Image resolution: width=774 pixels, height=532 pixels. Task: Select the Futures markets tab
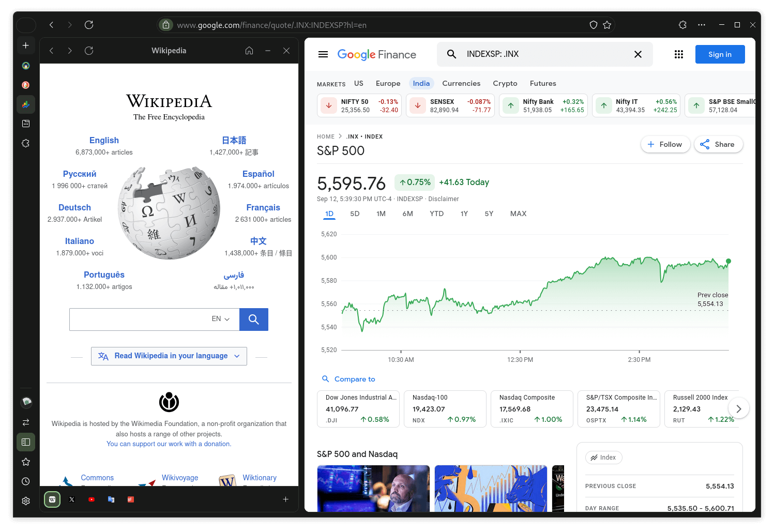[x=543, y=83]
